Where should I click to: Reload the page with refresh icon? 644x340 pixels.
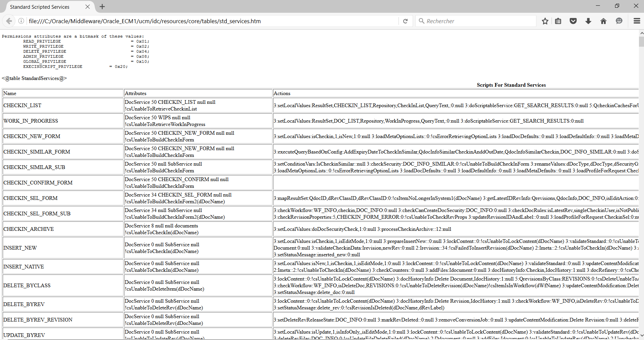(405, 21)
